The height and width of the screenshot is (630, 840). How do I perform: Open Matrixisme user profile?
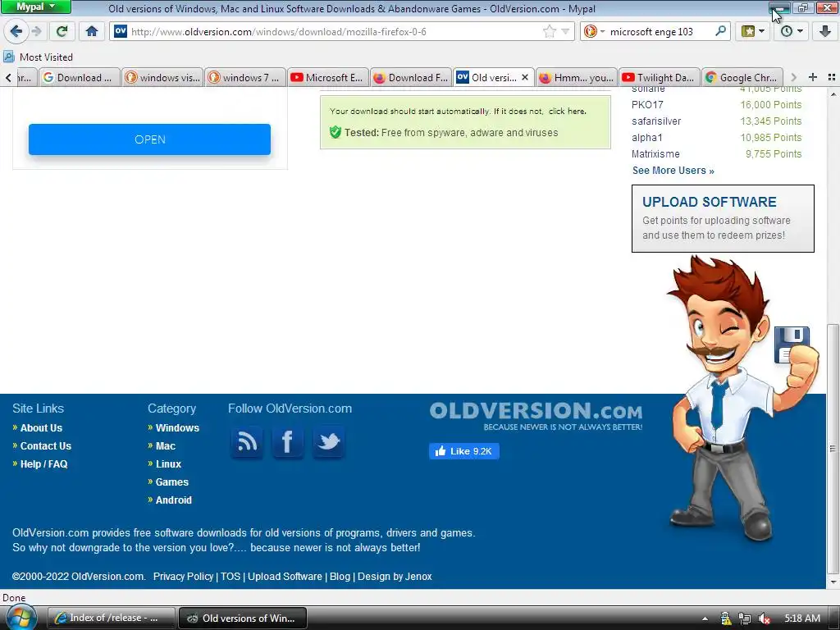pos(655,154)
